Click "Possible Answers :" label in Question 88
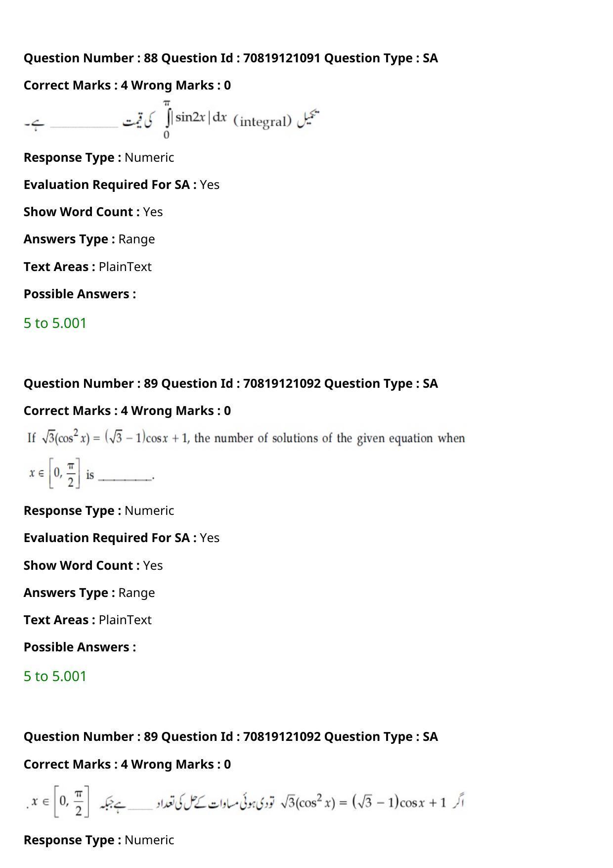This screenshot has height=868, width=613. pyautogui.click(x=80, y=294)
